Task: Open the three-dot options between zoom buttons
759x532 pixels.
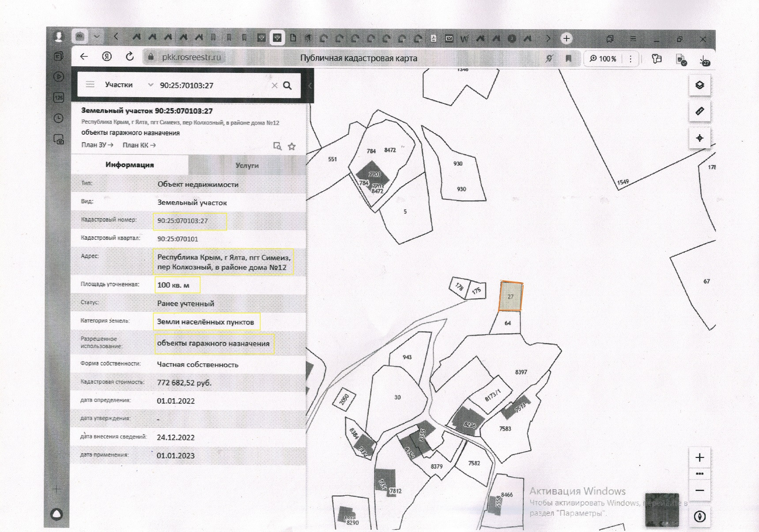Action: coord(699,474)
